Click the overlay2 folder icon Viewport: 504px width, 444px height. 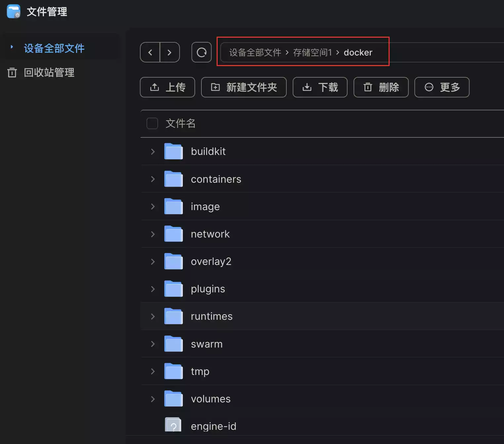[x=174, y=261]
